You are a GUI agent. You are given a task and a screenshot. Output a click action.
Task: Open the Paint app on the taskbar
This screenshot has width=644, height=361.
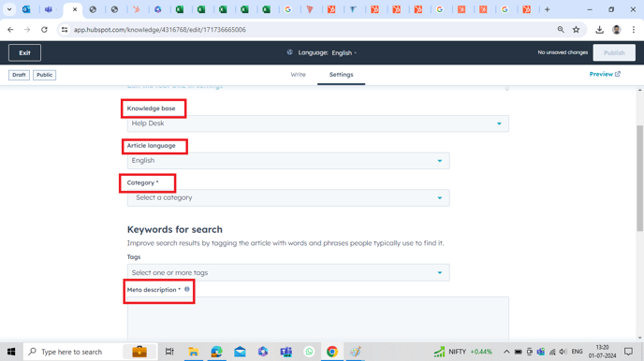356,352
